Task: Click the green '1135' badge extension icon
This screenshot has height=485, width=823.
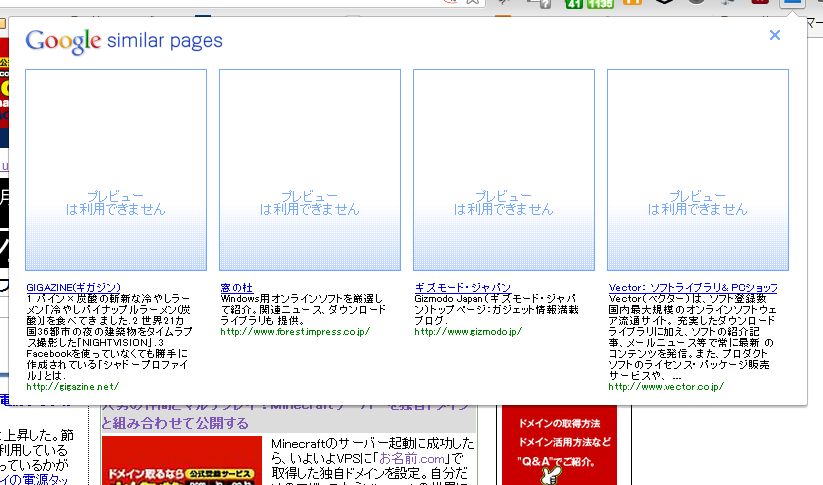Action: coord(600,3)
